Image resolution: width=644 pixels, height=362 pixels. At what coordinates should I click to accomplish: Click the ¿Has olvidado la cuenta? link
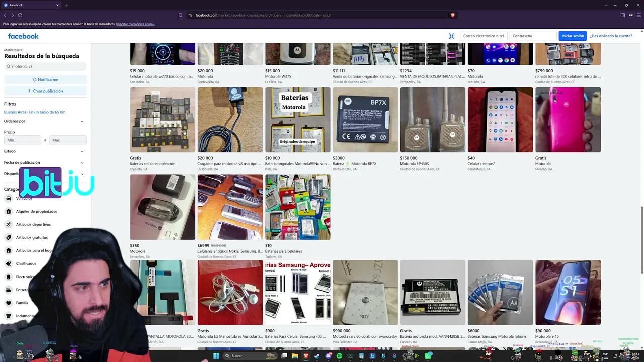pos(611,36)
